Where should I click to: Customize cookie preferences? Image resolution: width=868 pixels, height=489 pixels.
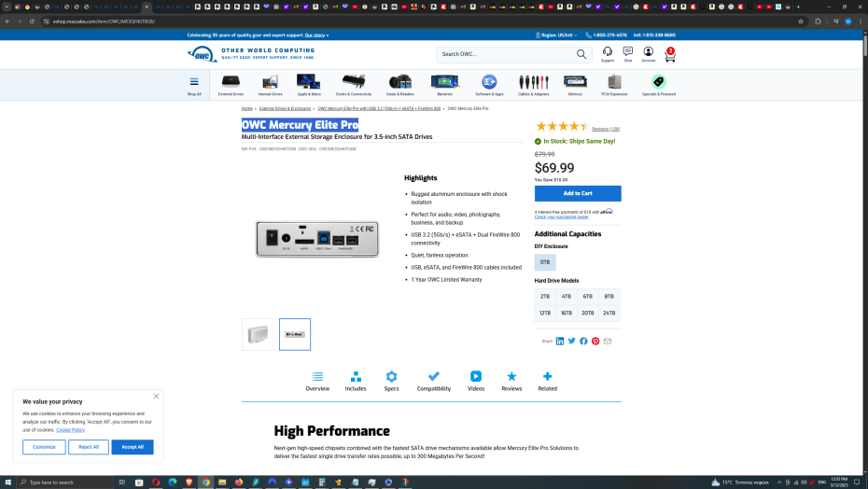point(44,447)
